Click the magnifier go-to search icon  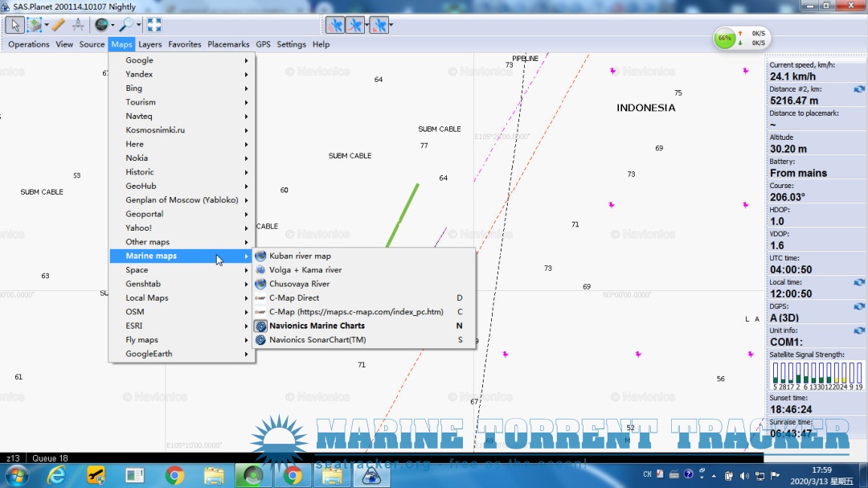pos(126,25)
